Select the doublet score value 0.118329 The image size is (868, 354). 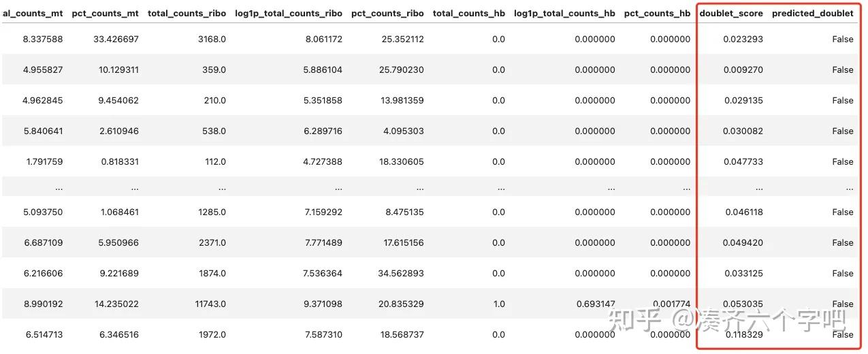(x=743, y=334)
